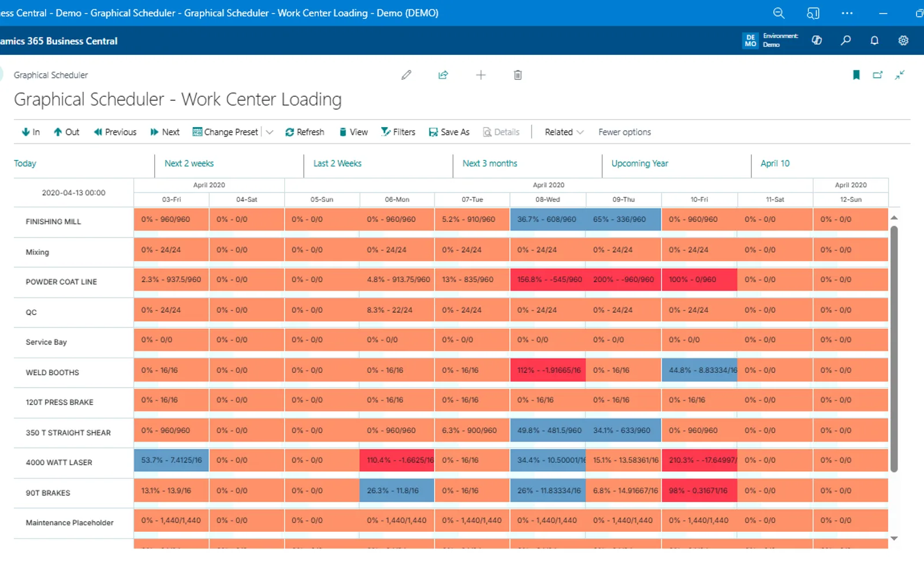Viewport: 924px width, 578px height.
Task: Click the share page icon
Action: 443,75
